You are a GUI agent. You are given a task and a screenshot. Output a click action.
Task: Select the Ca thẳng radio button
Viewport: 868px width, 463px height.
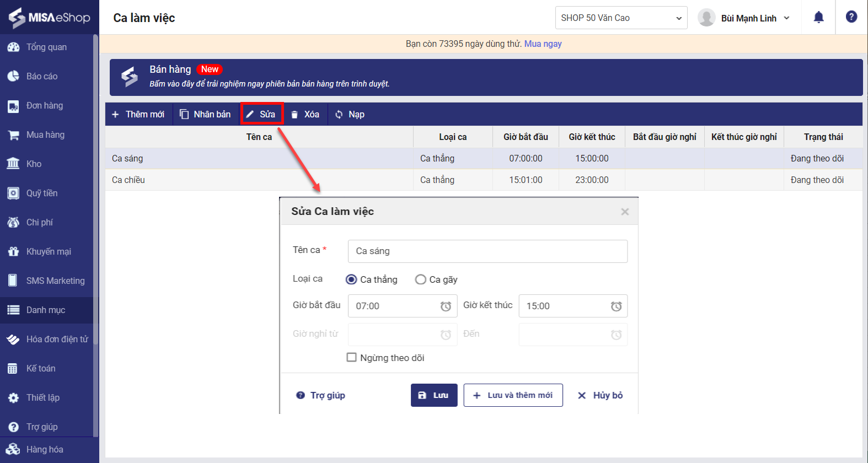(x=351, y=279)
